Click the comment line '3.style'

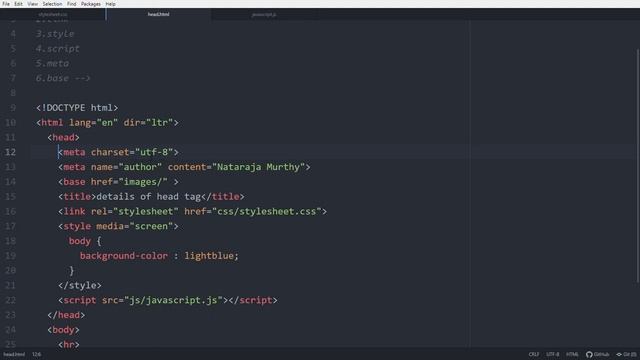[55, 34]
